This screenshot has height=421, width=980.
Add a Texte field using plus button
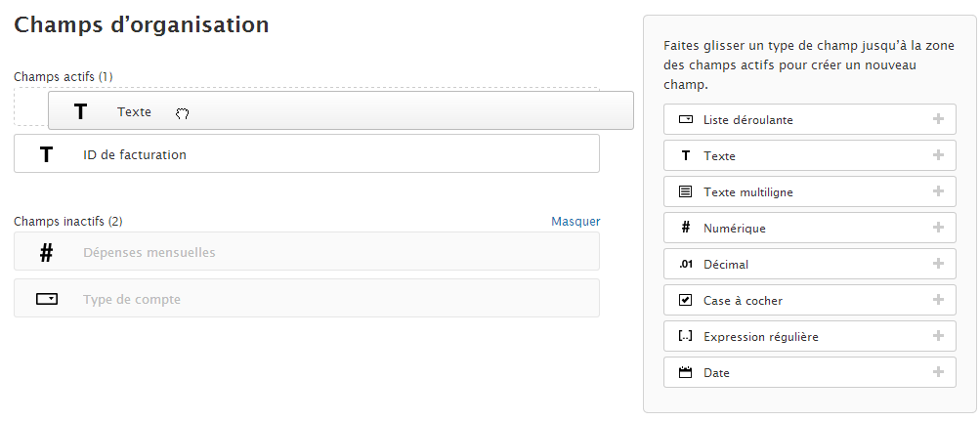[938, 155]
